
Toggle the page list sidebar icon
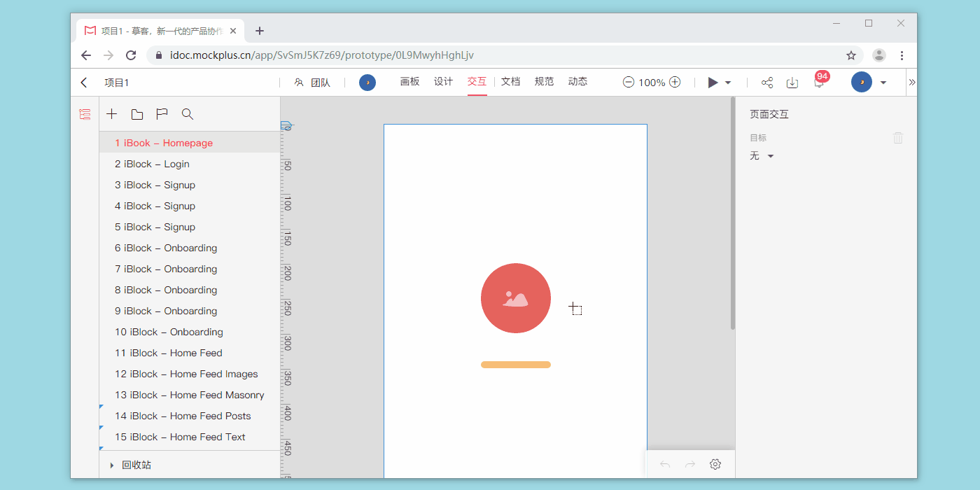click(x=85, y=114)
